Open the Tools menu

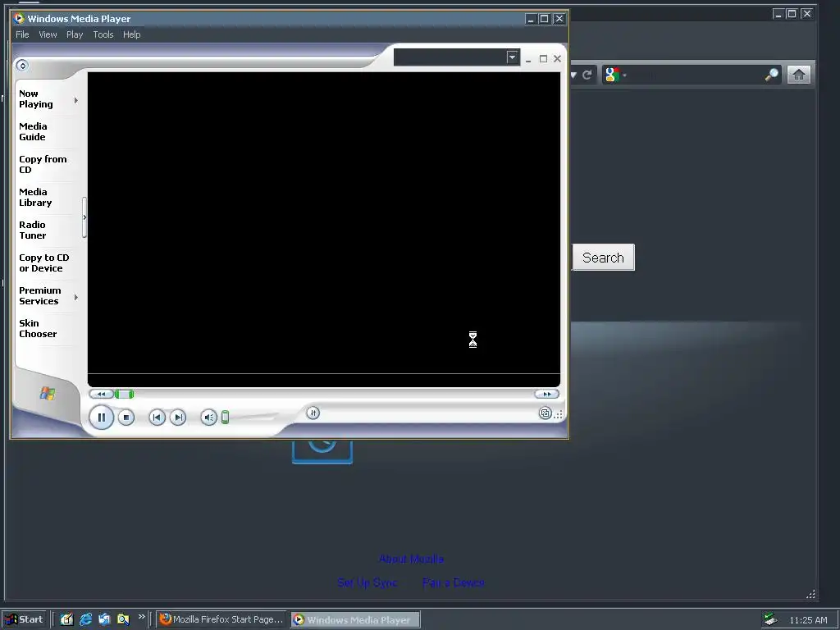[x=103, y=34]
